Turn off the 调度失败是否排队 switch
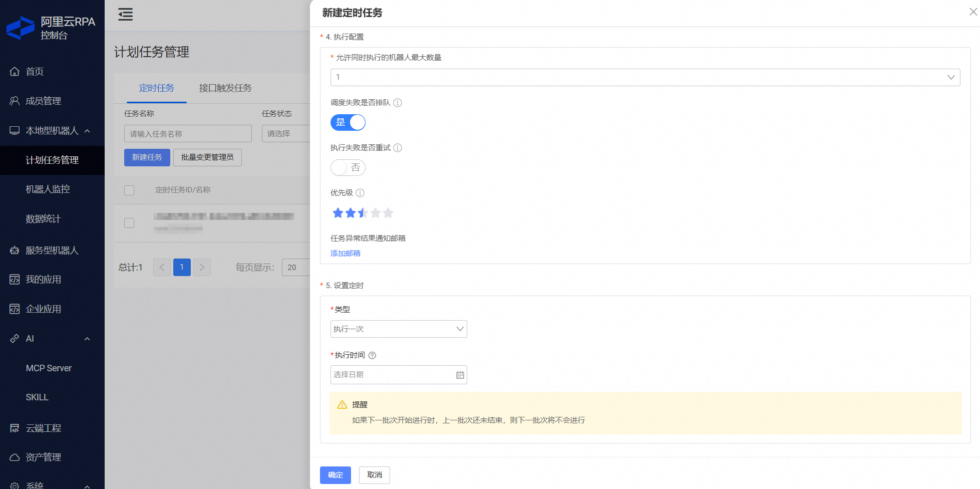980x489 pixels. 348,123
